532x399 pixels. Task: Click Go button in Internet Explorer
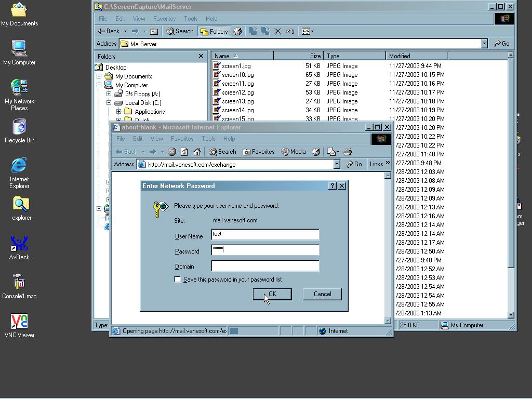[x=354, y=164]
